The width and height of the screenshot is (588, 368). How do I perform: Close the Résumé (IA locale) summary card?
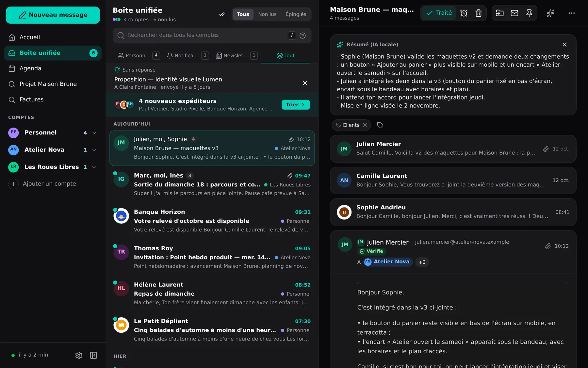pyautogui.click(x=565, y=44)
